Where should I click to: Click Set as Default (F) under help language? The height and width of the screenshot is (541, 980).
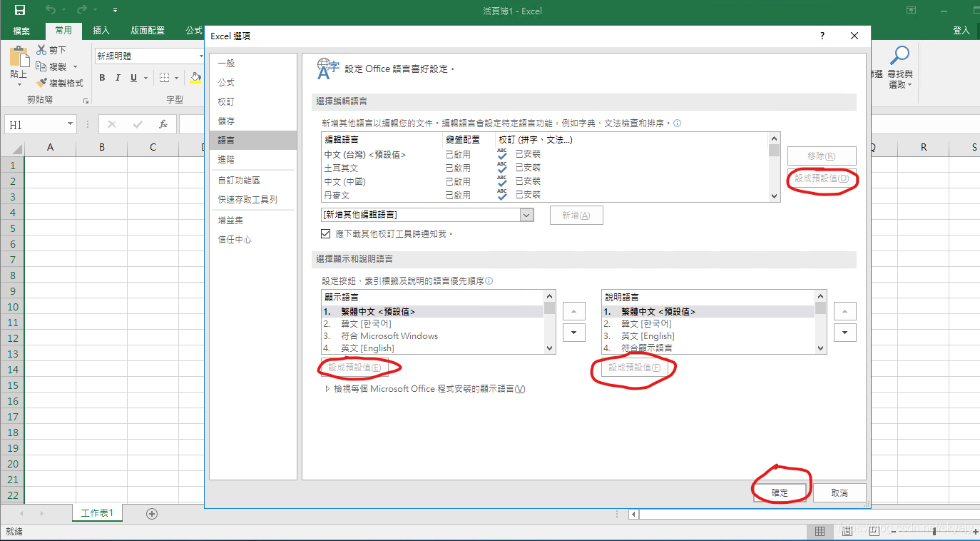(x=635, y=368)
